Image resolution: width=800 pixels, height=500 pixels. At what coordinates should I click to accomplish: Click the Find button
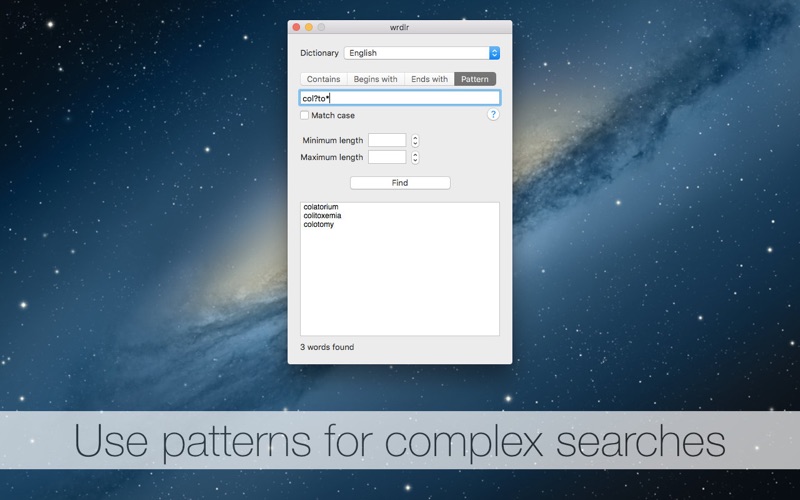pos(400,183)
